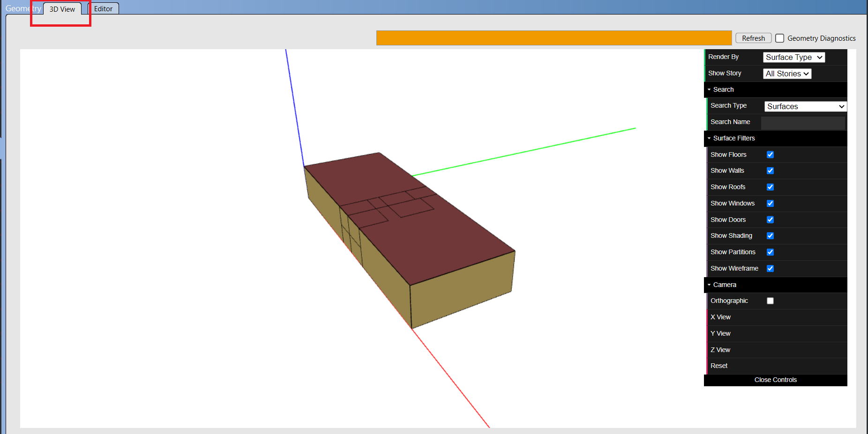The image size is (868, 434).
Task: Collapse the Search section
Action: 709,89
